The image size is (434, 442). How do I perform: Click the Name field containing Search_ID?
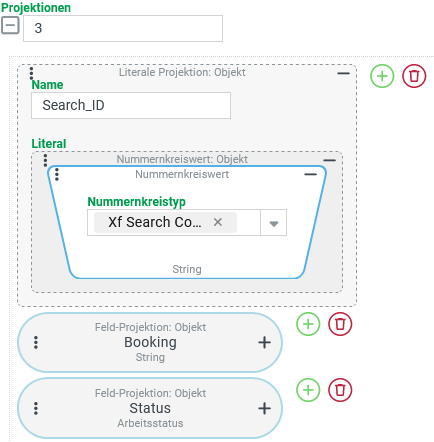click(131, 105)
